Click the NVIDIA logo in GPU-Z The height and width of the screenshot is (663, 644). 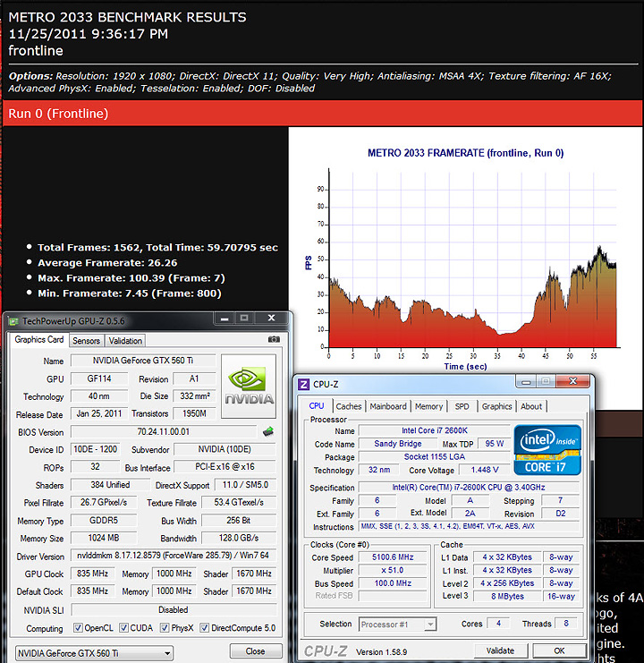249,386
